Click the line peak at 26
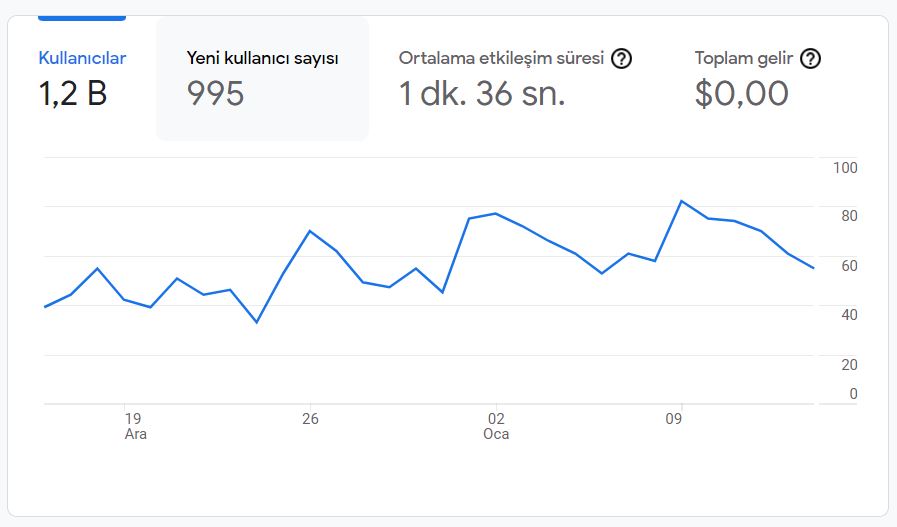This screenshot has width=897, height=527. coord(309,231)
